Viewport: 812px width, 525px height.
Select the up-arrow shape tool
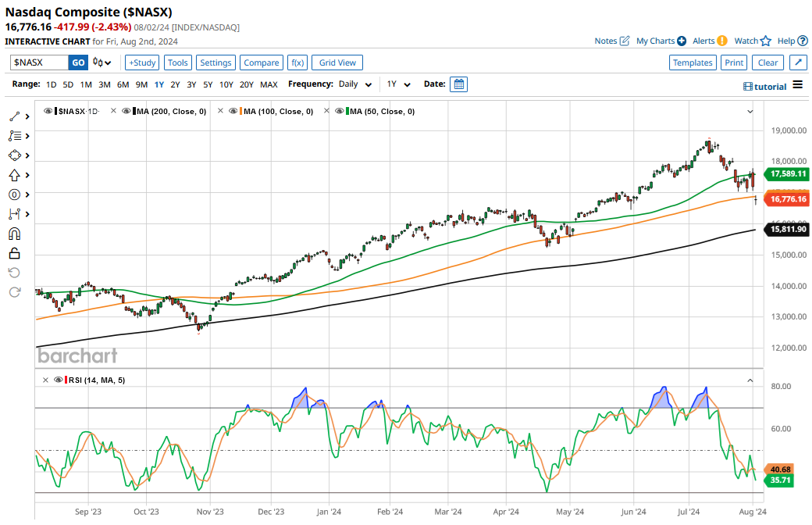click(14, 175)
